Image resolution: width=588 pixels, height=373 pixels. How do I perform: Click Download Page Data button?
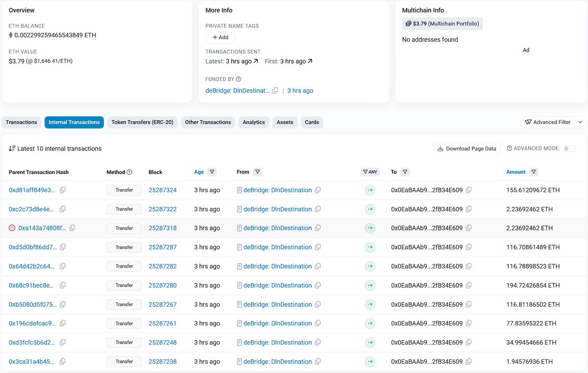(466, 149)
